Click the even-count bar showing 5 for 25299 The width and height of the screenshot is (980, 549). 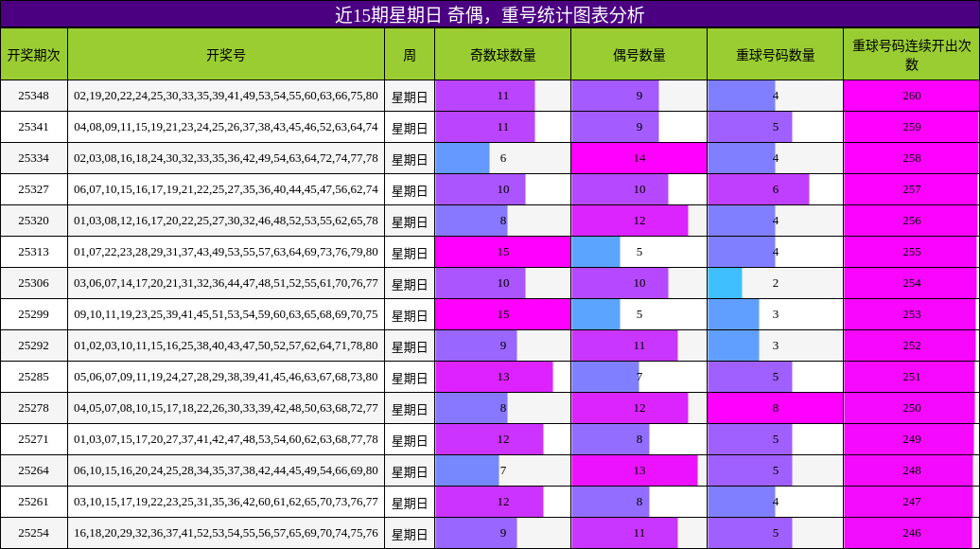point(596,313)
